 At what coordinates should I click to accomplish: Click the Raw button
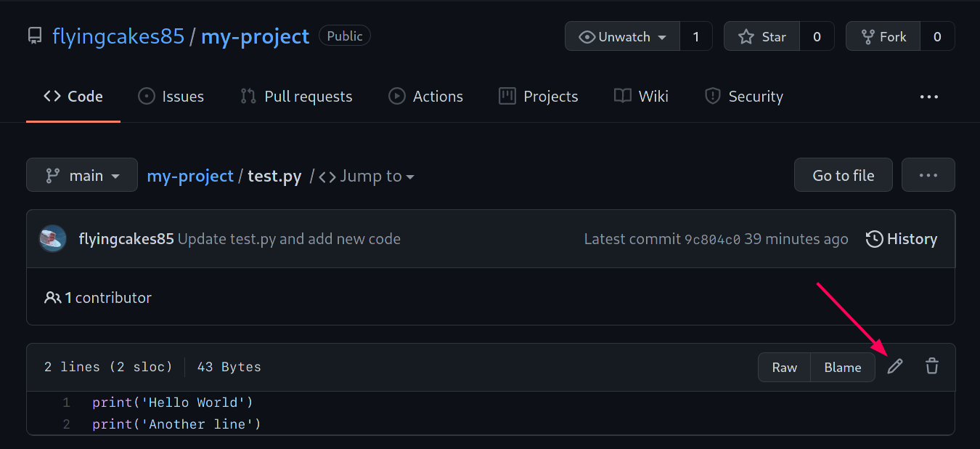point(784,367)
